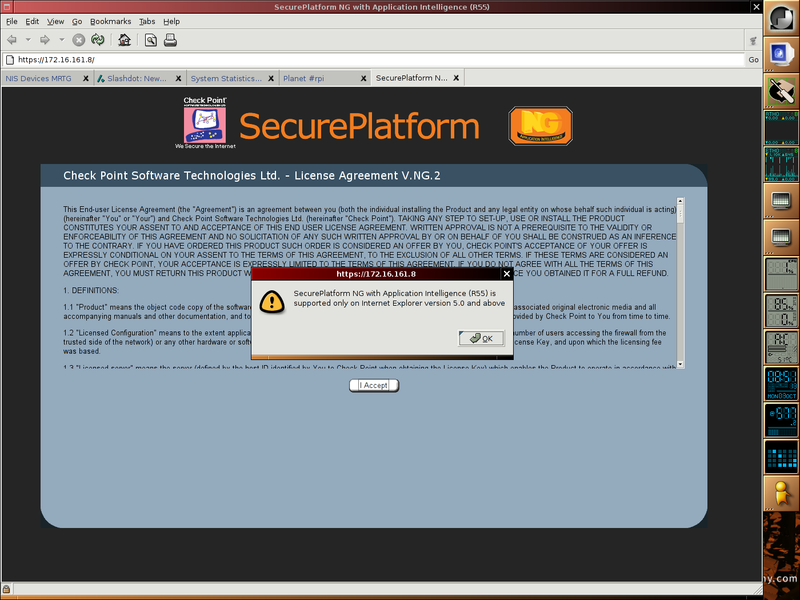
Task: Stop page loading with Stop icon
Action: point(79,40)
